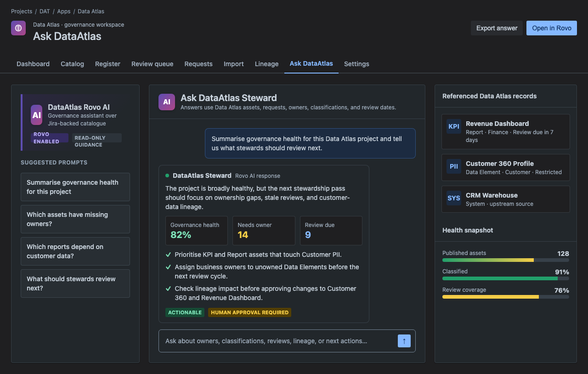Click the Open in Rovo button
Viewport: 588px width, 374px height.
552,28
